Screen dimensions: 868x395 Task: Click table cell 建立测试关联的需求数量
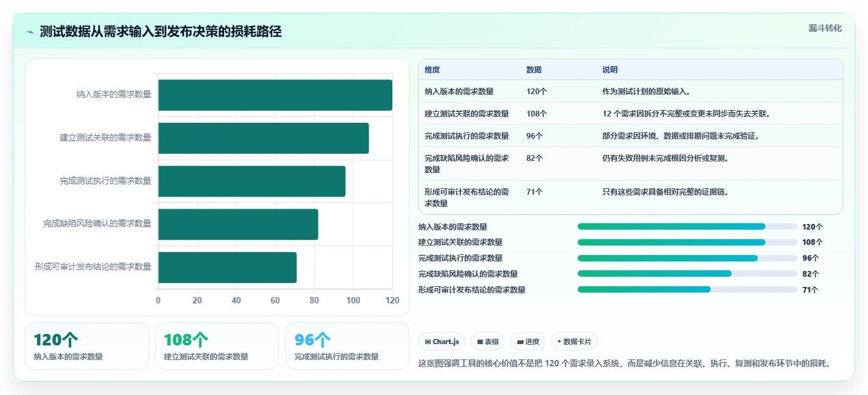tap(467, 114)
